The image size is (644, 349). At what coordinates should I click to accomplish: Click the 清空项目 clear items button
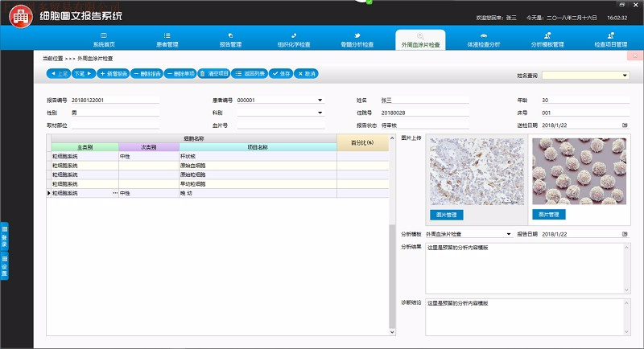coord(213,74)
